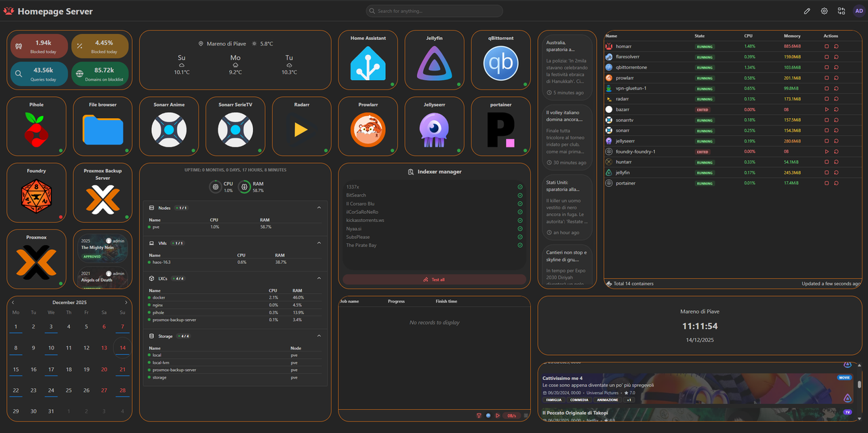Click the Homarr logo in header
The image size is (868, 433).
point(9,11)
